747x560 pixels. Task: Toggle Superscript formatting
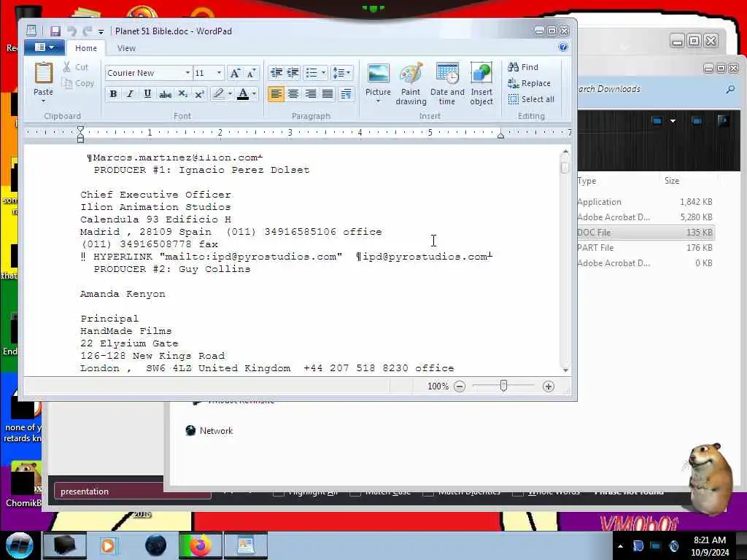click(x=200, y=94)
